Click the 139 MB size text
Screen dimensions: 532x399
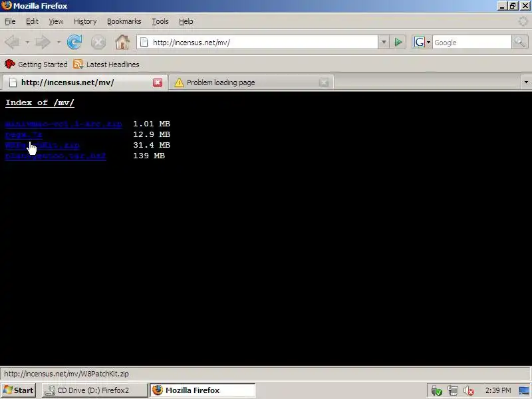click(x=149, y=156)
